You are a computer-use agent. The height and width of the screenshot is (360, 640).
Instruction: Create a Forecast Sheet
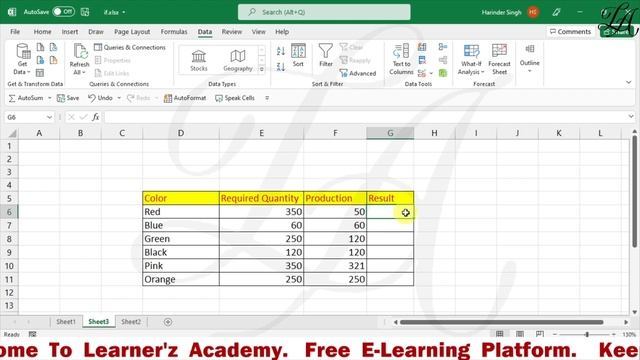(499, 60)
